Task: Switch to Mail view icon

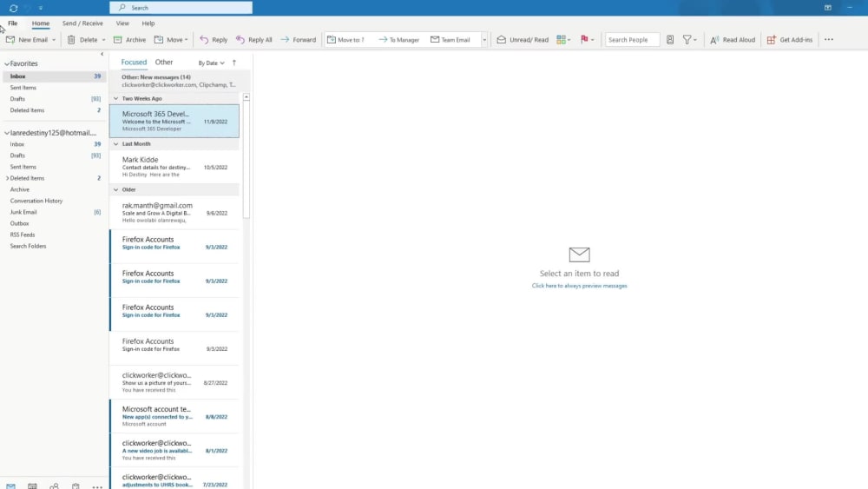Action: [11, 486]
